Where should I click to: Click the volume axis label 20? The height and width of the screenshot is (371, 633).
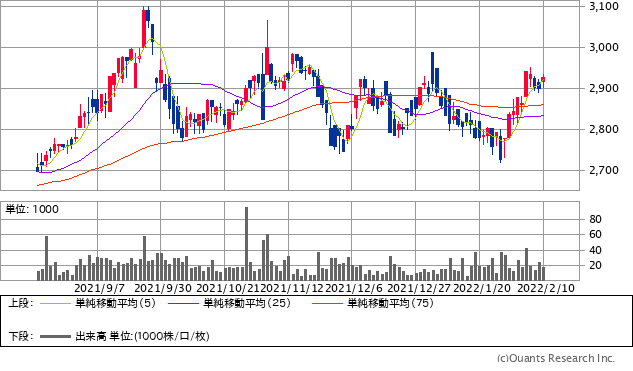click(x=595, y=266)
